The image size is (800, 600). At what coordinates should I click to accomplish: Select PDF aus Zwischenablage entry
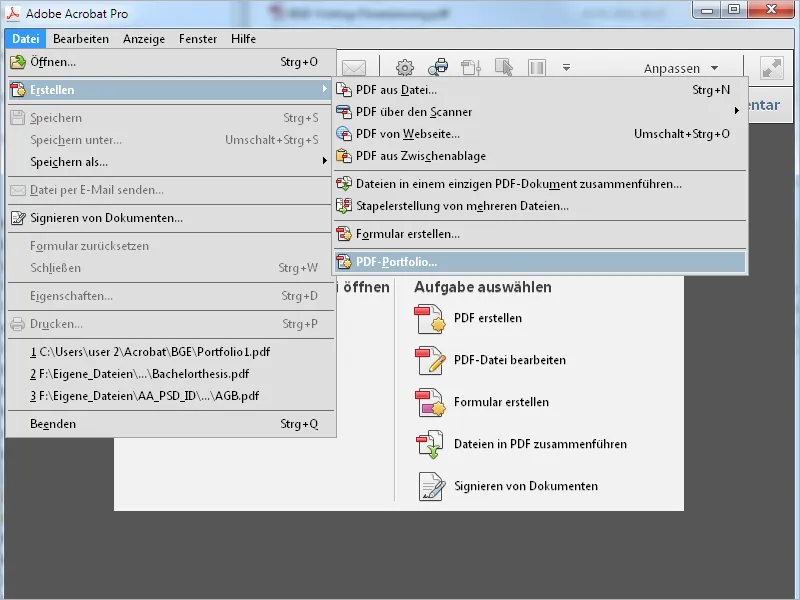[541, 156]
